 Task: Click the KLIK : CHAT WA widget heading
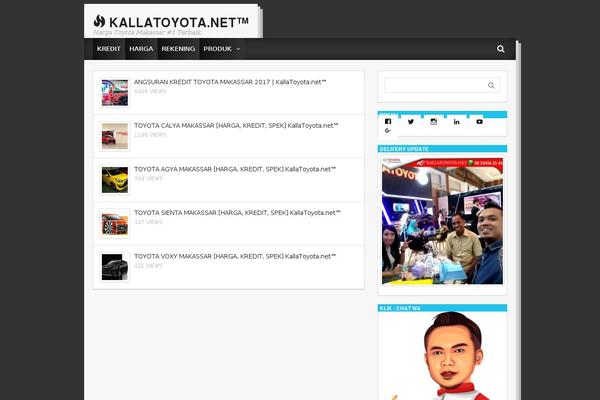[400, 308]
